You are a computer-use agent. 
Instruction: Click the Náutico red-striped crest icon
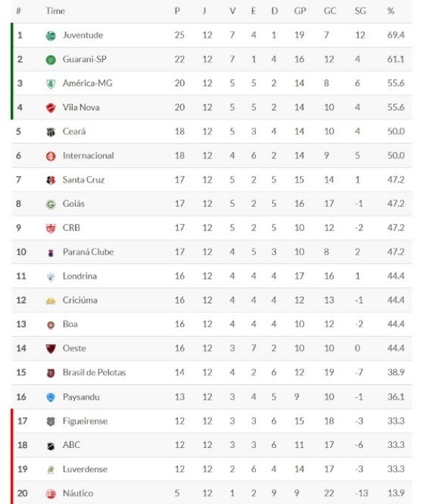pyautogui.click(x=51, y=494)
